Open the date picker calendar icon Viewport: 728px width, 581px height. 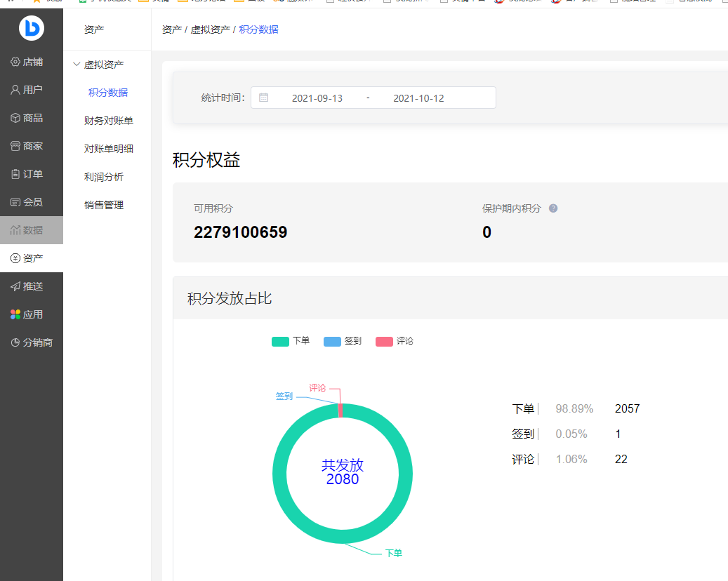pos(264,98)
